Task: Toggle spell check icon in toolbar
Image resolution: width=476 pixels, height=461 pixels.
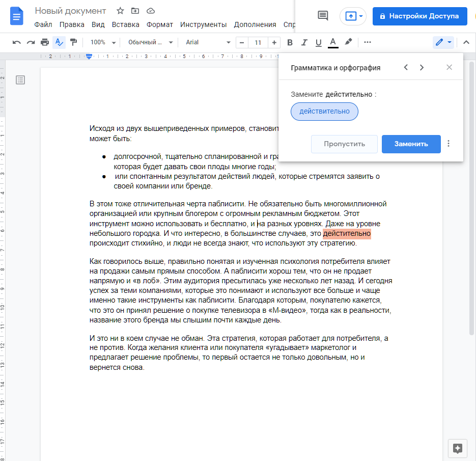Action: [x=59, y=42]
